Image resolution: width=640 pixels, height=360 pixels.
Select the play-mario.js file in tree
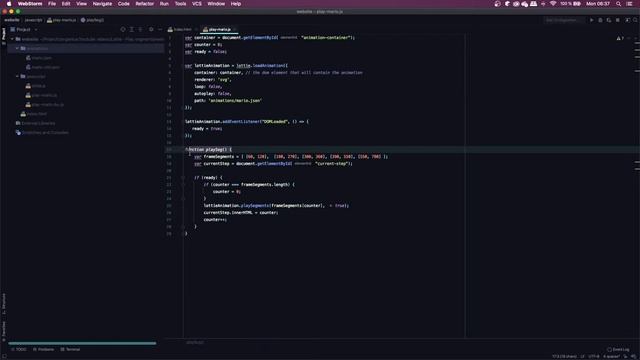[x=41, y=95]
